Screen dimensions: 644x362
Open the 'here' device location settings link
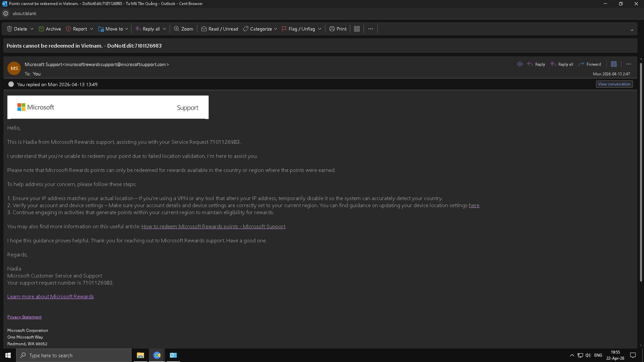(474, 205)
